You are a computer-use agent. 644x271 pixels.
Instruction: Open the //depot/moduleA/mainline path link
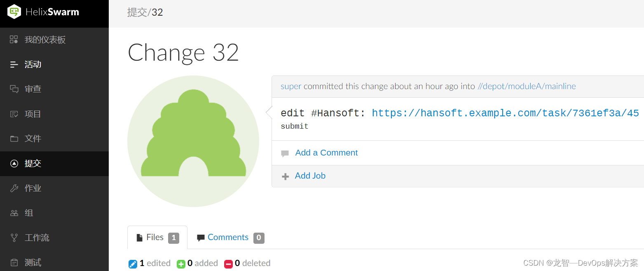[527, 86]
